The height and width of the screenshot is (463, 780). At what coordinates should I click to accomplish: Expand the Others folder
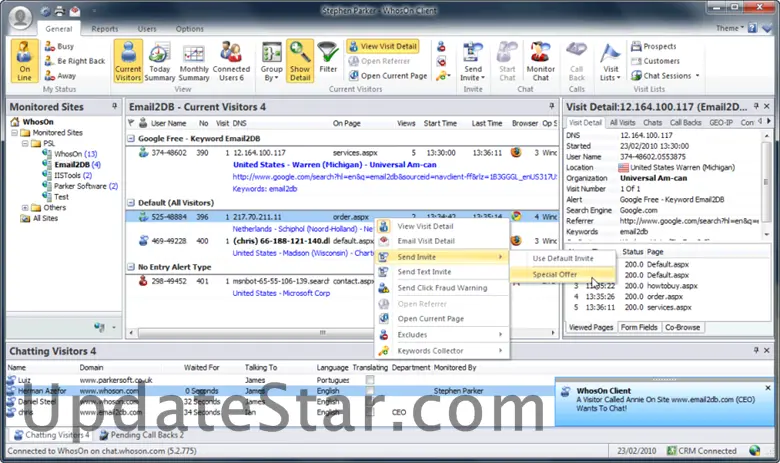[x=25, y=207]
